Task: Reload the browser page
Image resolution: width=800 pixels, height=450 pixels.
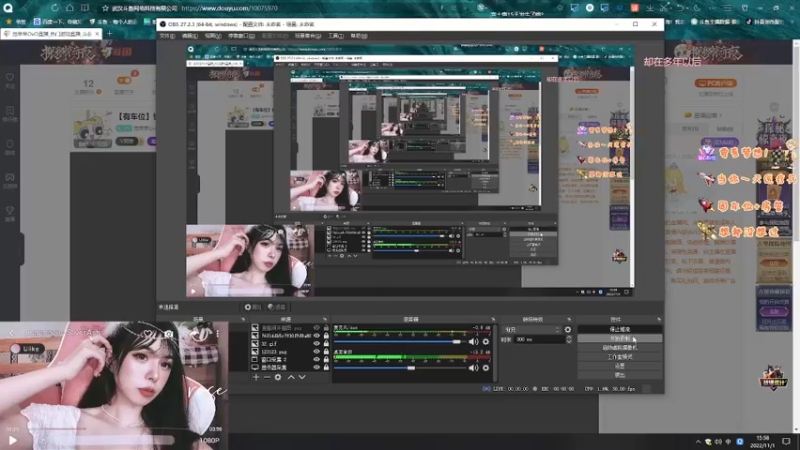Action: click(x=54, y=8)
